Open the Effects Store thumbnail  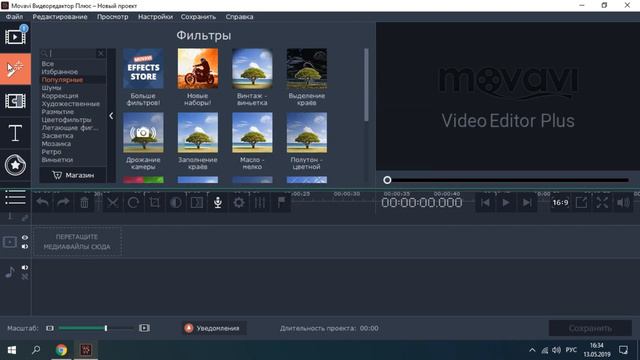(x=143, y=69)
